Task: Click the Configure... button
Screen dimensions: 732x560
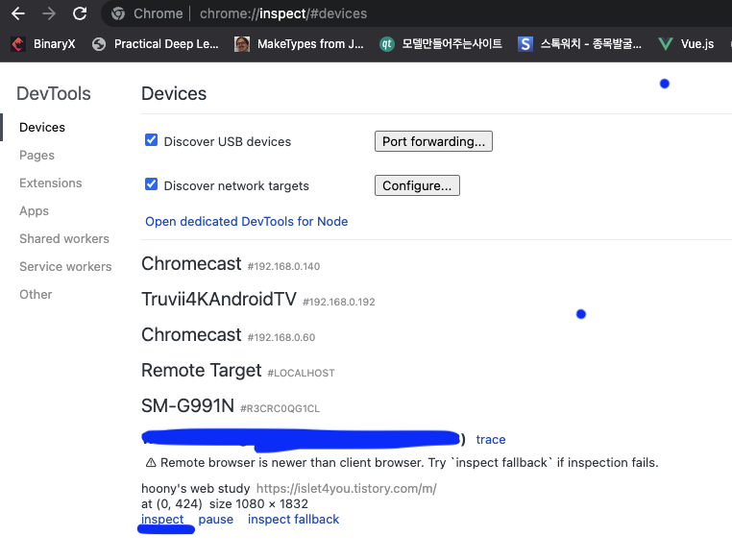Action: point(417,185)
